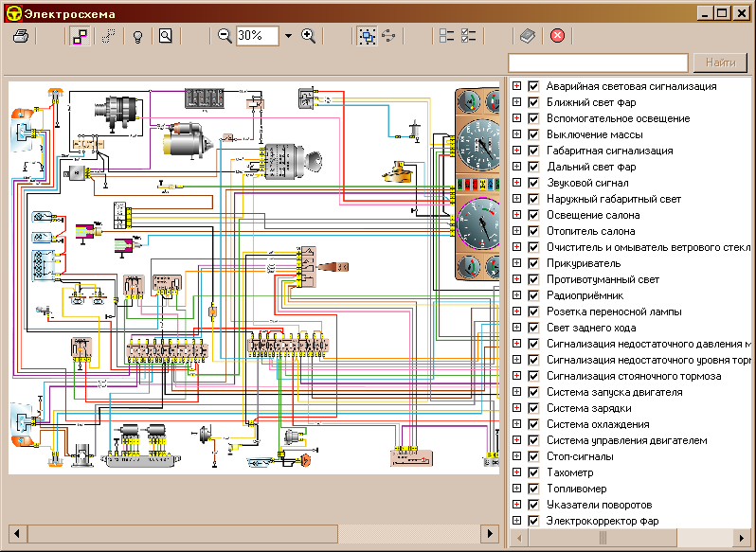Disable Прикуриватель checkbox
The height and width of the screenshot is (552, 756).
click(x=533, y=263)
